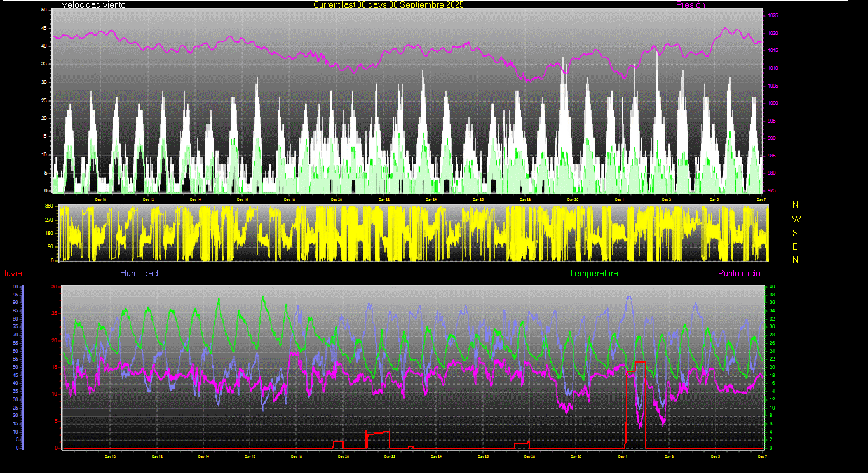The height and width of the screenshot is (473, 868).
Task: Click the '990' pressure axis value
Action: point(771,138)
